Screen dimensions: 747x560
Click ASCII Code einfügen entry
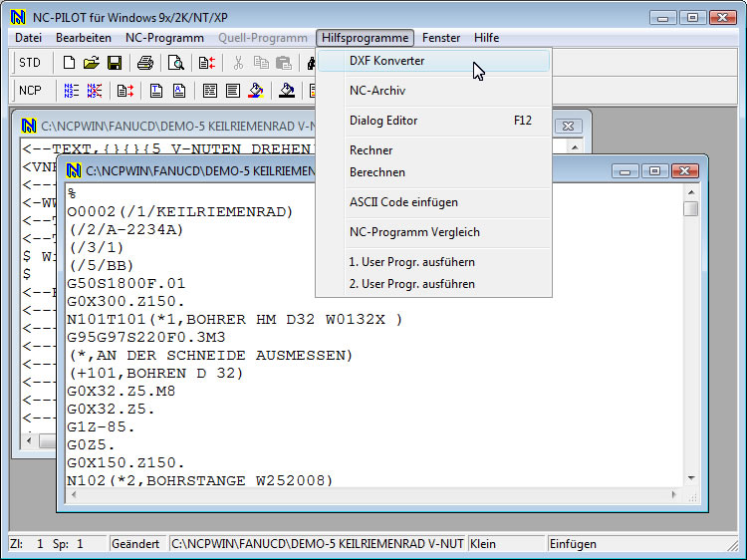click(x=403, y=202)
